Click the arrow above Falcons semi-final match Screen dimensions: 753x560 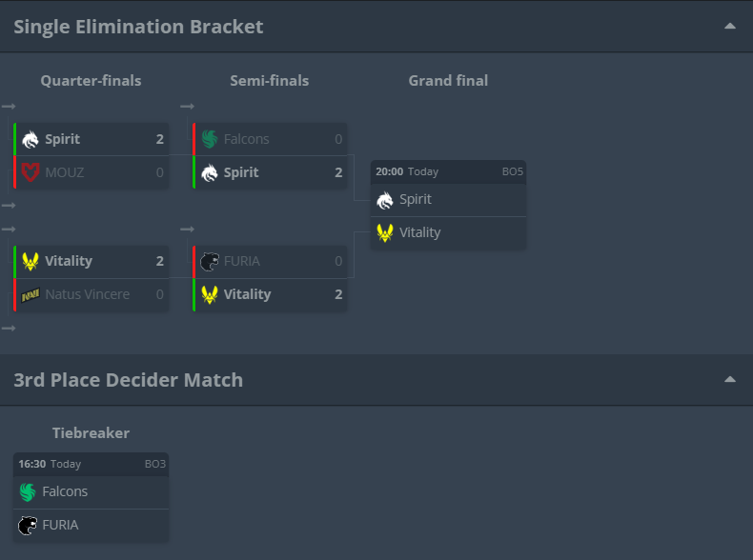187,107
